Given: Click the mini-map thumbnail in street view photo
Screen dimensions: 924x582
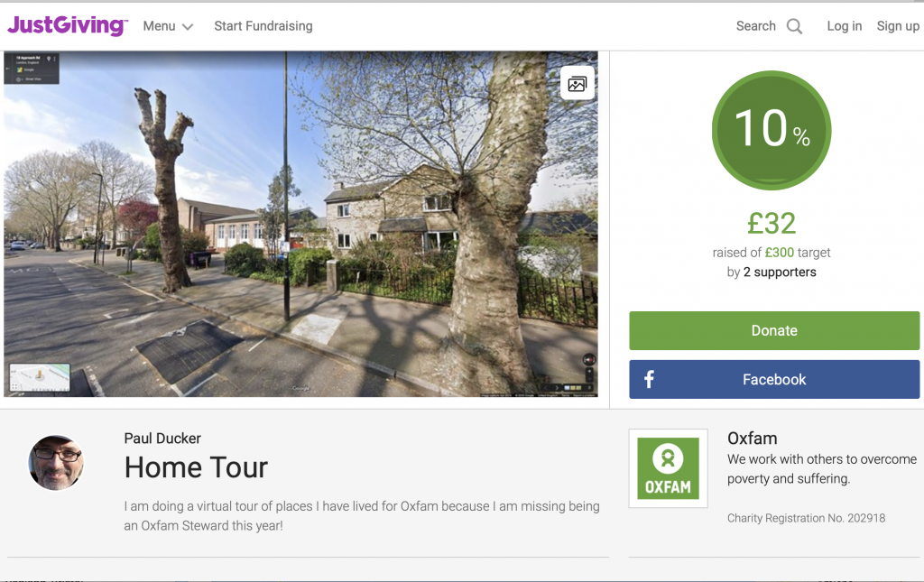Looking at the screenshot, I should click(x=40, y=377).
